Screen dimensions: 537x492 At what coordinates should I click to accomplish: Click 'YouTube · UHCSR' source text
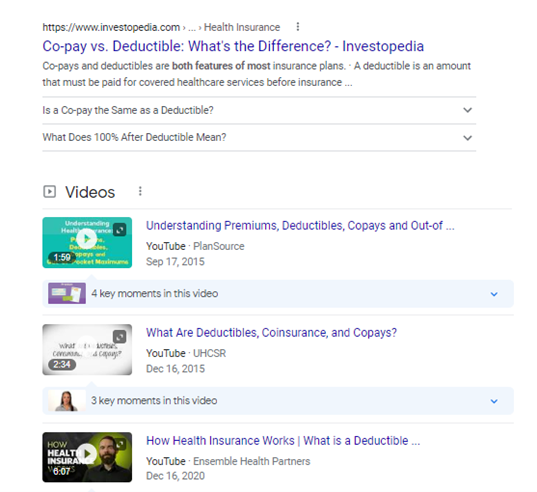186,353
